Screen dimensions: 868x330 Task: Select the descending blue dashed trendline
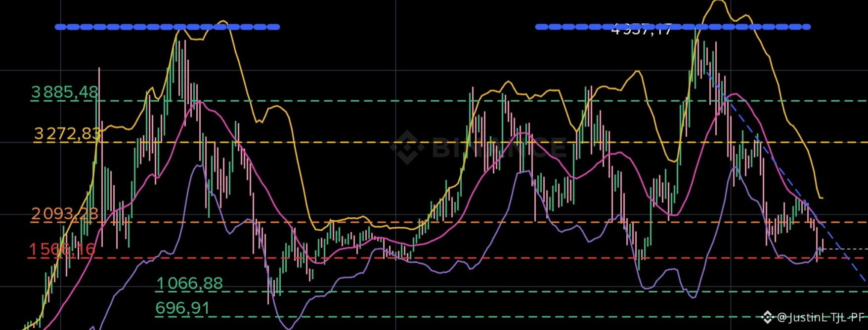coord(786,178)
